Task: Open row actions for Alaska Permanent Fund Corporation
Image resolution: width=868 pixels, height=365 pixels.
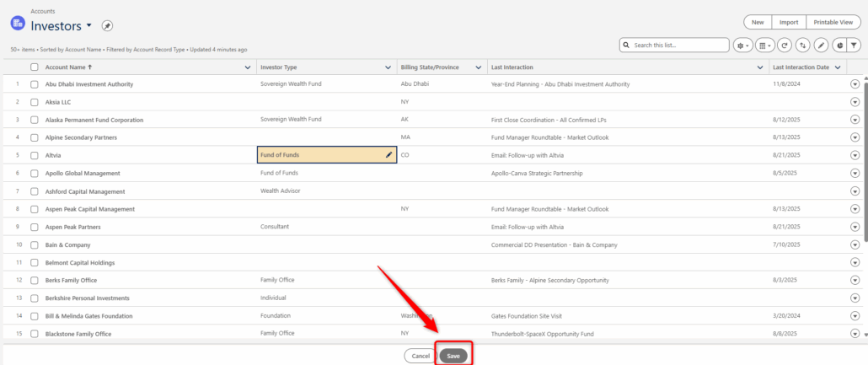Action: [855, 120]
